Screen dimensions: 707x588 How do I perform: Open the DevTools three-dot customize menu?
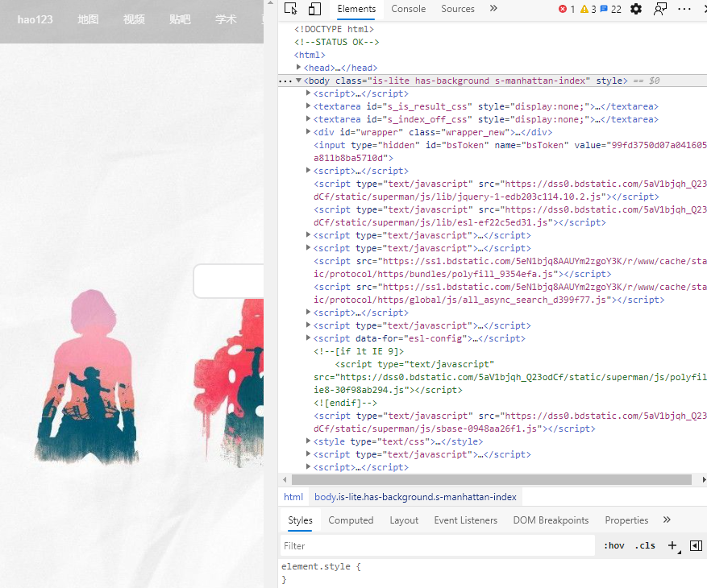(684, 9)
